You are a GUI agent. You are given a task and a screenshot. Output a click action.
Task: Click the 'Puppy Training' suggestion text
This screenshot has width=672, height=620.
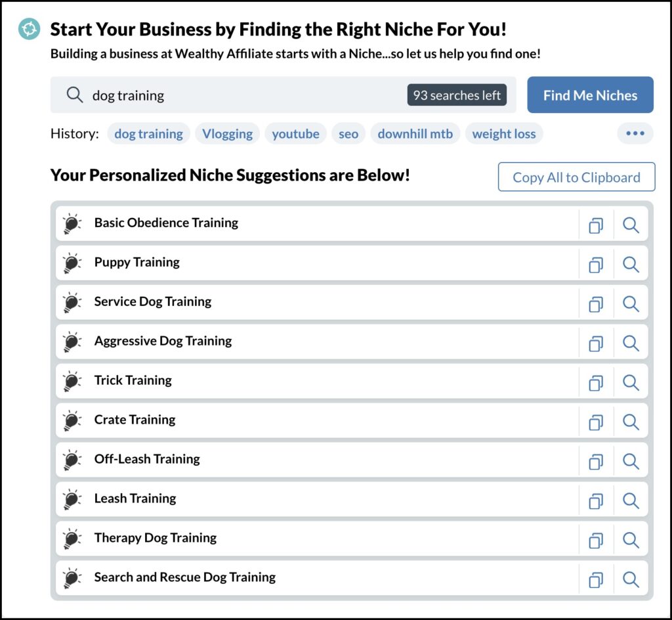(137, 262)
